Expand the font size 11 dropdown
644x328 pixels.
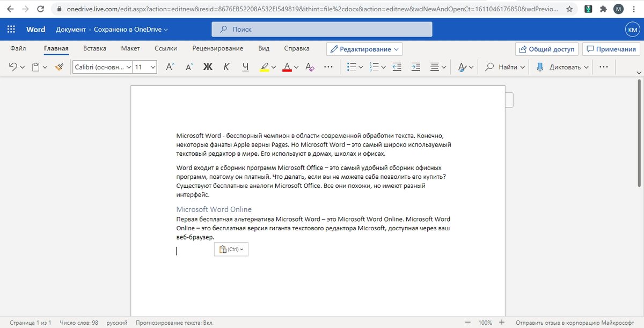(143, 67)
